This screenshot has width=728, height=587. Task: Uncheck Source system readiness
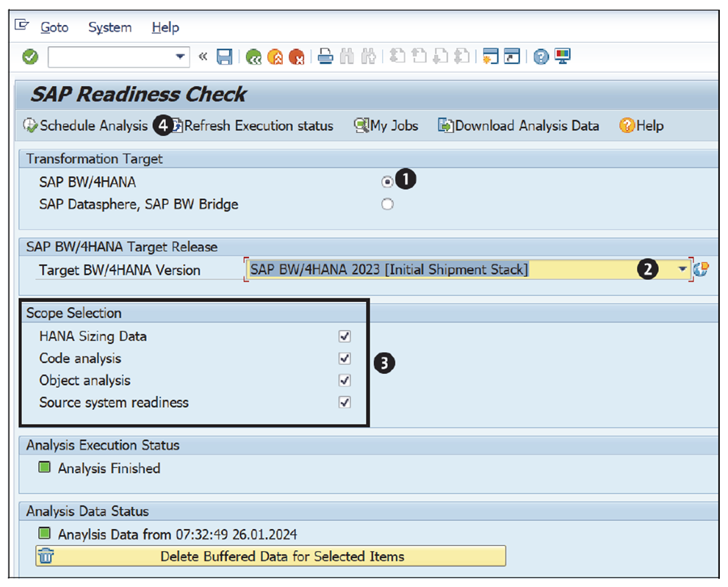click(344, 403)
